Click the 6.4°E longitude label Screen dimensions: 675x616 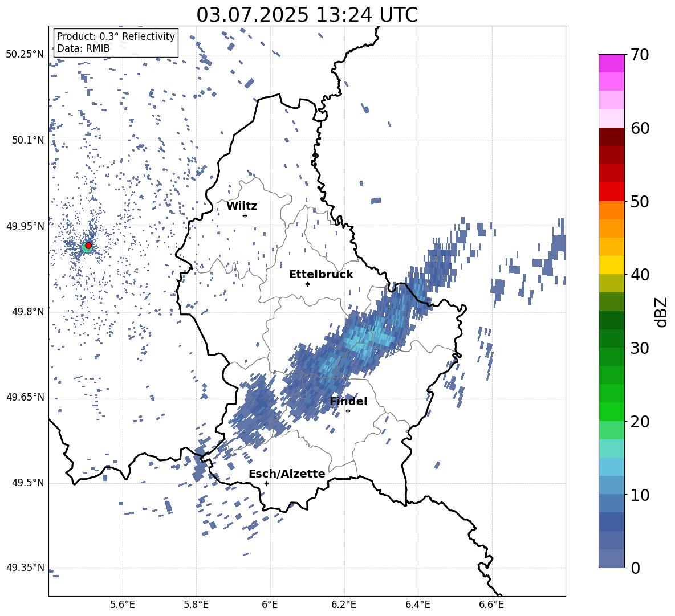pos(417,605)
